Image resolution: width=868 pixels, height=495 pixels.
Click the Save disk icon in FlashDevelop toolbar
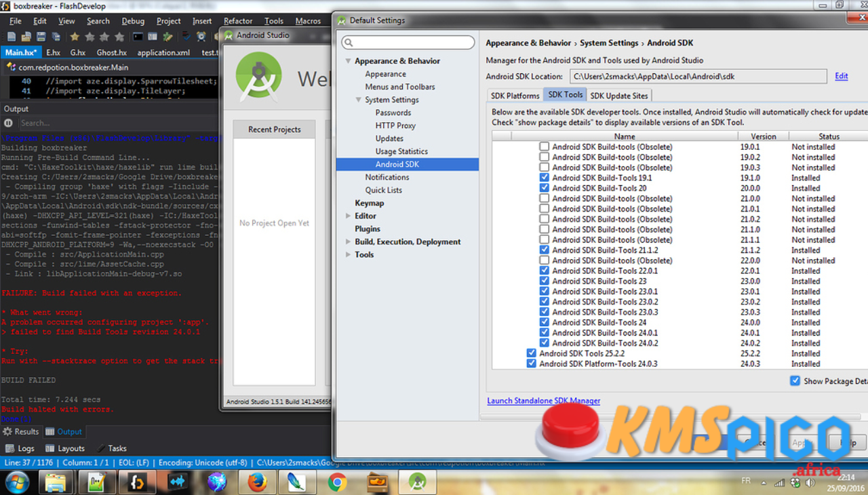[x=41, y=37]
